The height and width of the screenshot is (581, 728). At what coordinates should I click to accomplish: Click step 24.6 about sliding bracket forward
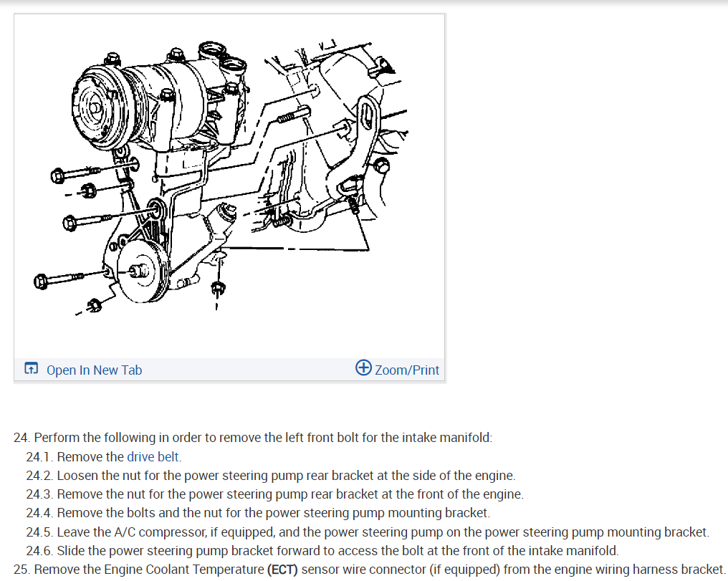[x=322, y=550]
